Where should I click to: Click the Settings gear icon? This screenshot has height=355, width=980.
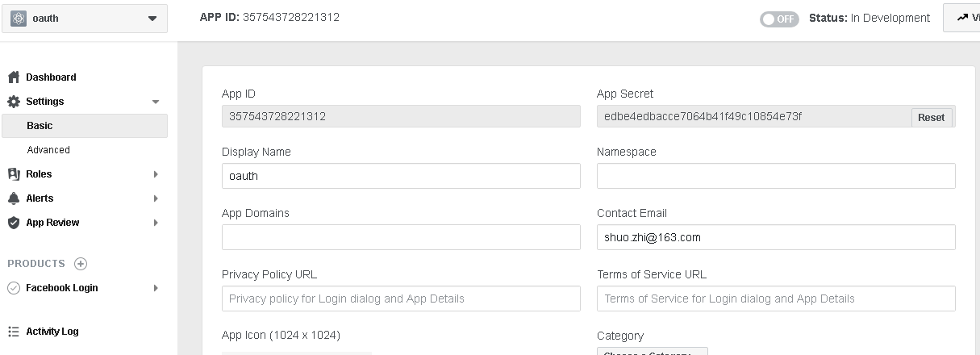(x=13, y=102)
